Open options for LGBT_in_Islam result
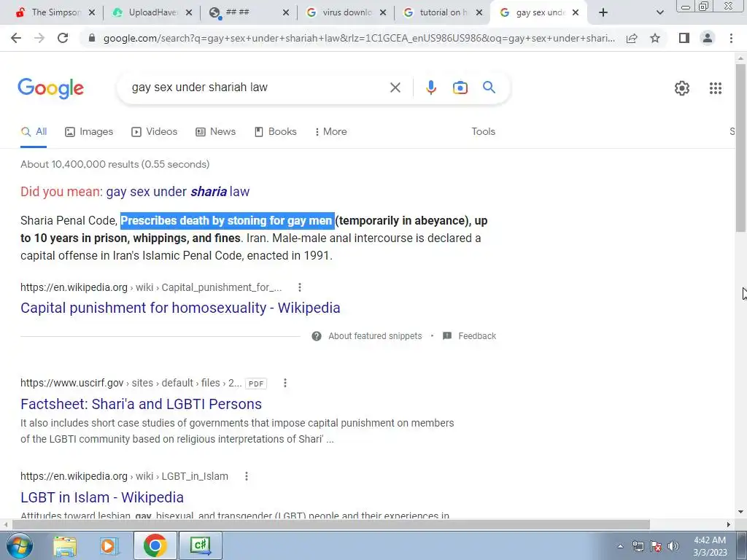The height and width of the screenshot is (560, 747). 247,476
